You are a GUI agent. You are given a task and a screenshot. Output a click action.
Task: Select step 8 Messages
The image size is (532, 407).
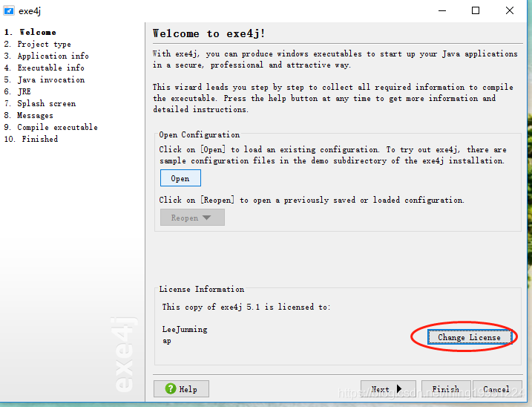pyautogui.click(x=29, y=116)
